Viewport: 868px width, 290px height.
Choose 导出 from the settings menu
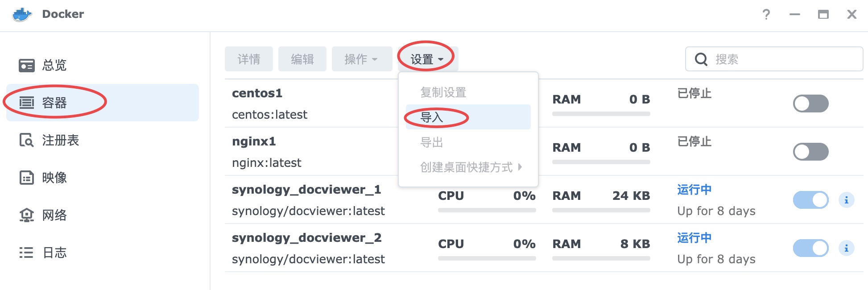click(x=432, y=142)
